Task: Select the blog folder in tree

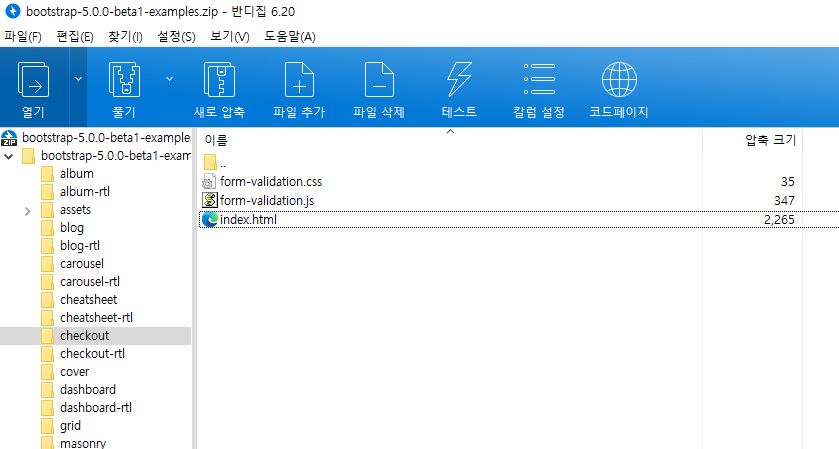Action: coord(72,227)
